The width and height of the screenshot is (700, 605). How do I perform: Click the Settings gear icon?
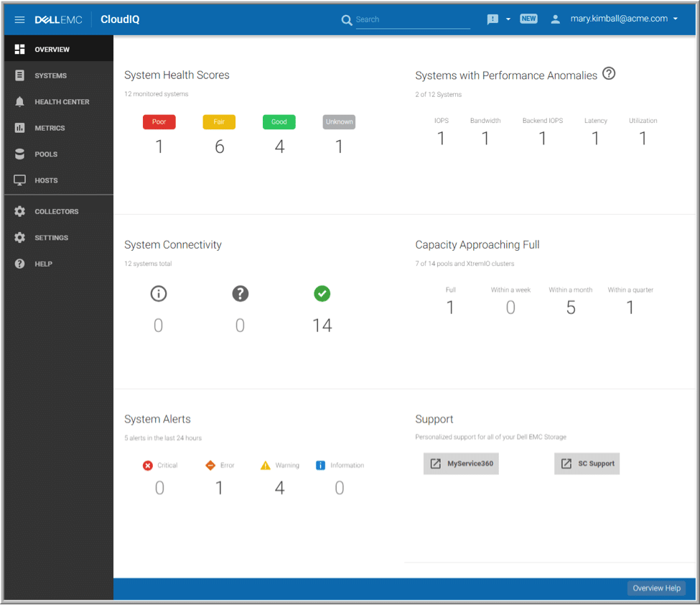coord(19,237)
